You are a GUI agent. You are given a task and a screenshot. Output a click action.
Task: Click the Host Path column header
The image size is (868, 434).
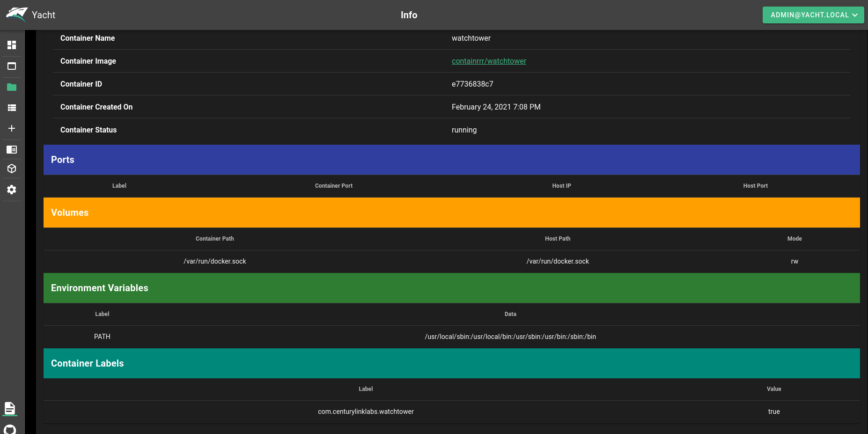pos(558,239)
